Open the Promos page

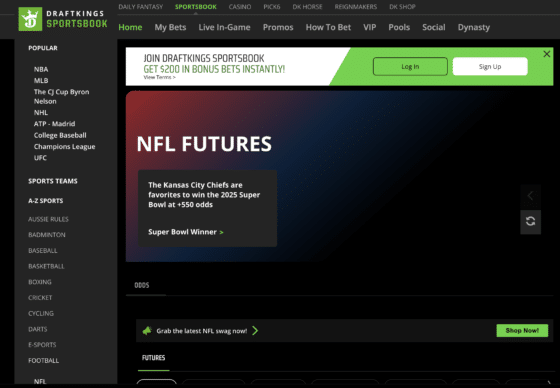coord(278,27)
